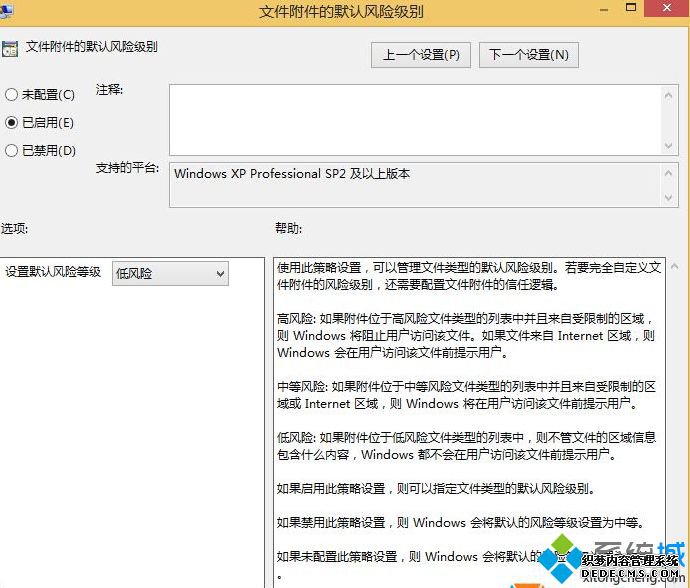Click the Windows XP Professional SP2 platform text

coord(292,174)
